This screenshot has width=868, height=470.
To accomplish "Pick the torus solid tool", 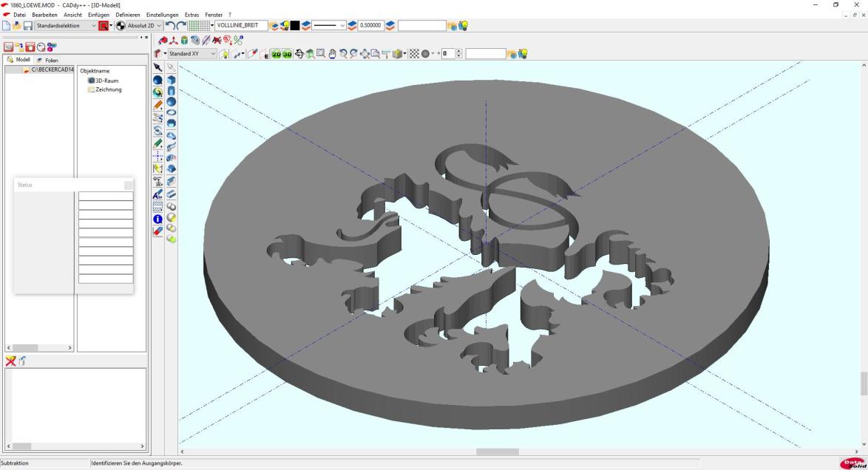I will point(172,113).
